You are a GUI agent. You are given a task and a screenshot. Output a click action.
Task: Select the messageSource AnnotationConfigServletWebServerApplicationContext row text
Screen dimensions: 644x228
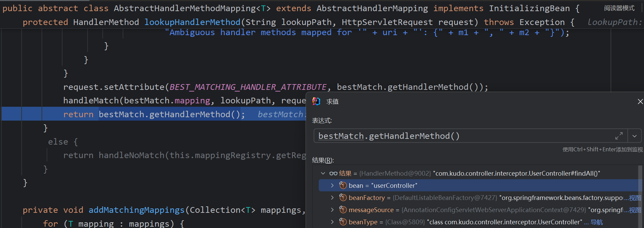[486, 210]
